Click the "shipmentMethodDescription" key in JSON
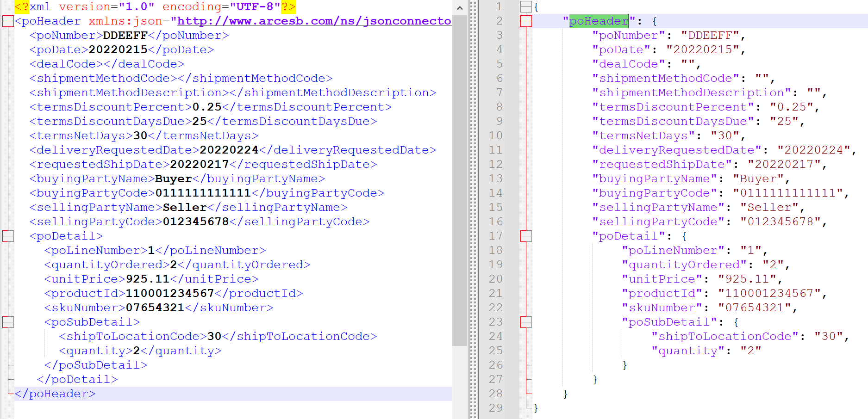The width and height of the screenshot is (868, 419). click(692, 93)
